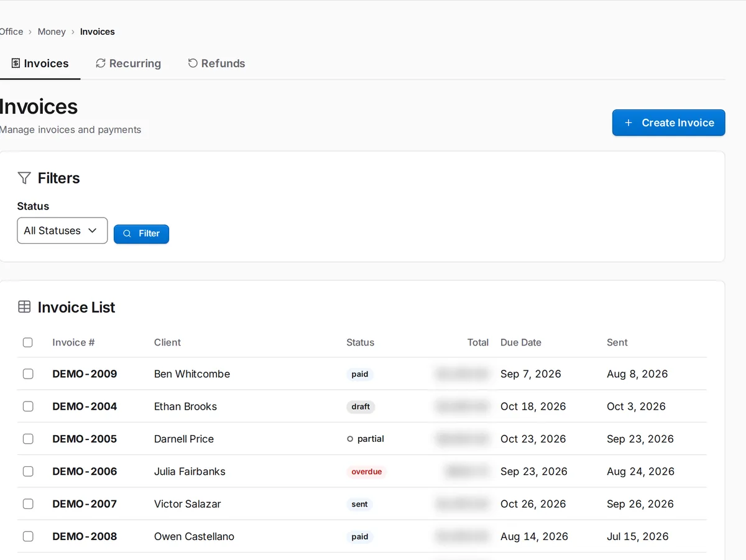Switch to the Recurring tab
Screen dimensions: 746x560
tap(128, 63)
